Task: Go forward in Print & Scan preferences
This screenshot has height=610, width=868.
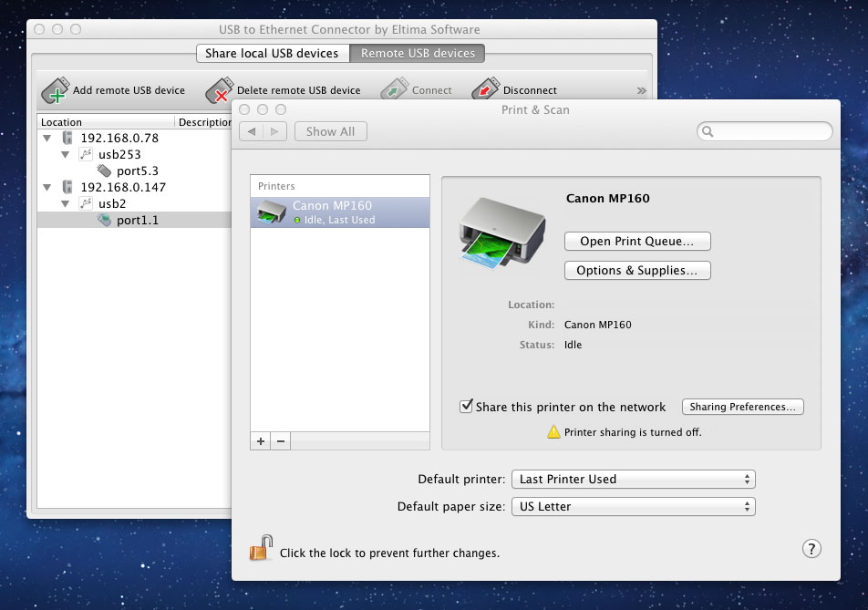Action: (x=274, y=131)
